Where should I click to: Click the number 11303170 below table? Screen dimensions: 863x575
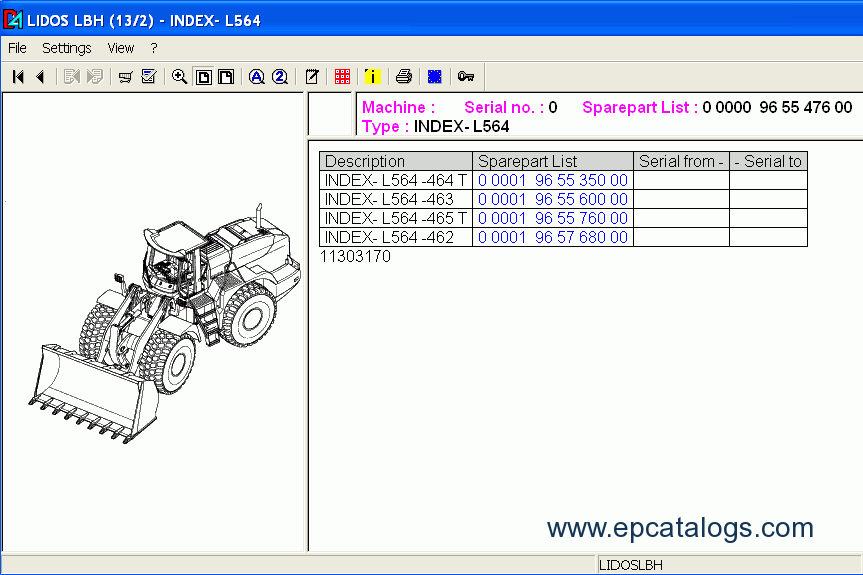(x=356, y=256)
